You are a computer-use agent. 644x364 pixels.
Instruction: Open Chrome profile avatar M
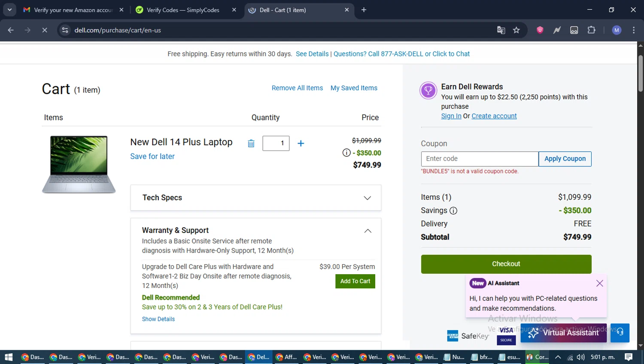617,30
